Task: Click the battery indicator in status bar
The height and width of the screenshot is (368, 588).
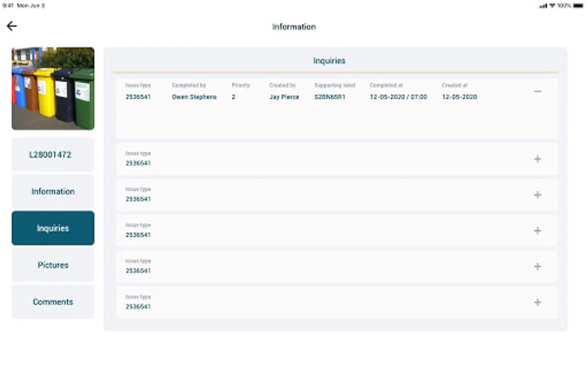Action: click(x=577, y=5)
